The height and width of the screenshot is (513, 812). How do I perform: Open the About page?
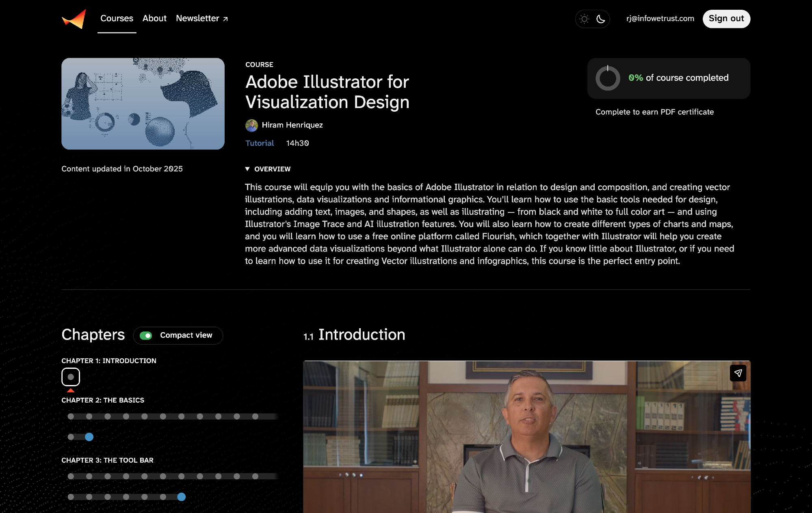click(154, 18)
